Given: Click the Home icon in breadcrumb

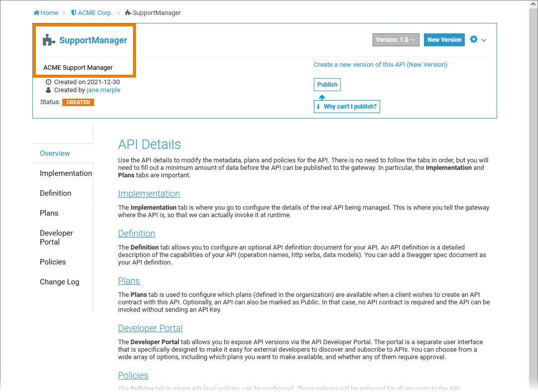Looking at the screenshot, I should (36, 12).
